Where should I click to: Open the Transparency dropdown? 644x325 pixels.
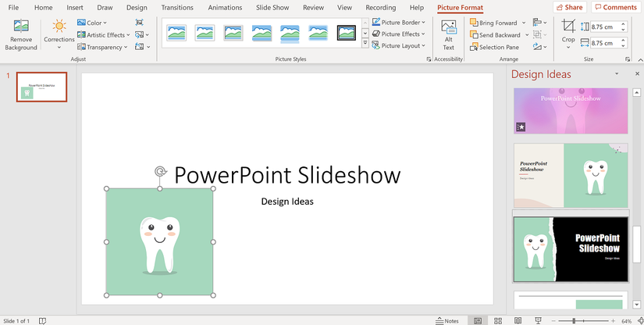coord(102,47)
